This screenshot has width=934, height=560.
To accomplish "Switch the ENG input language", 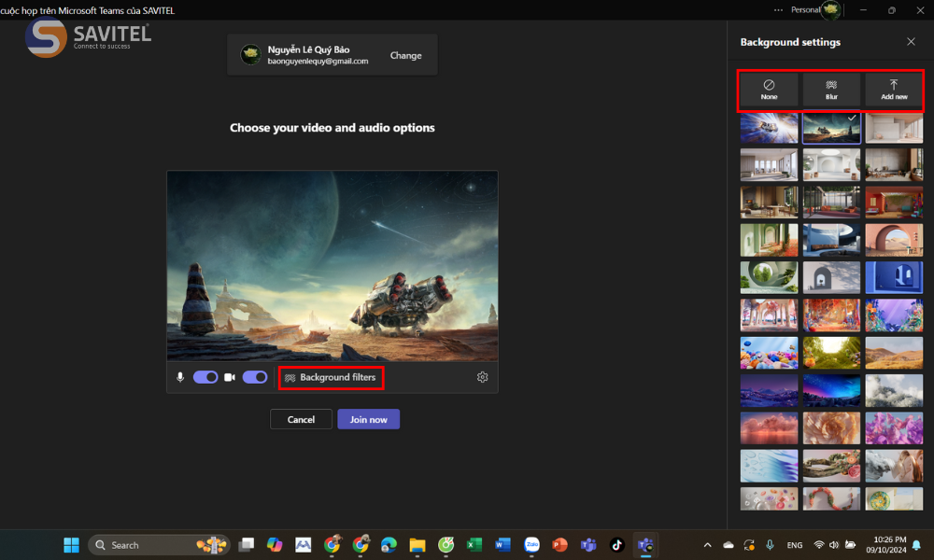I will (795, 545).
